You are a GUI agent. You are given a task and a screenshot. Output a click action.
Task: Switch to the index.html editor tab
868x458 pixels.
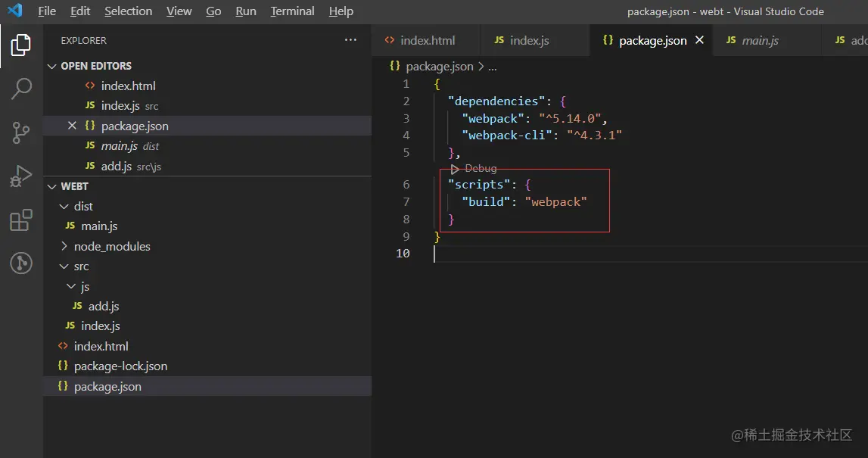pos(427,40)
